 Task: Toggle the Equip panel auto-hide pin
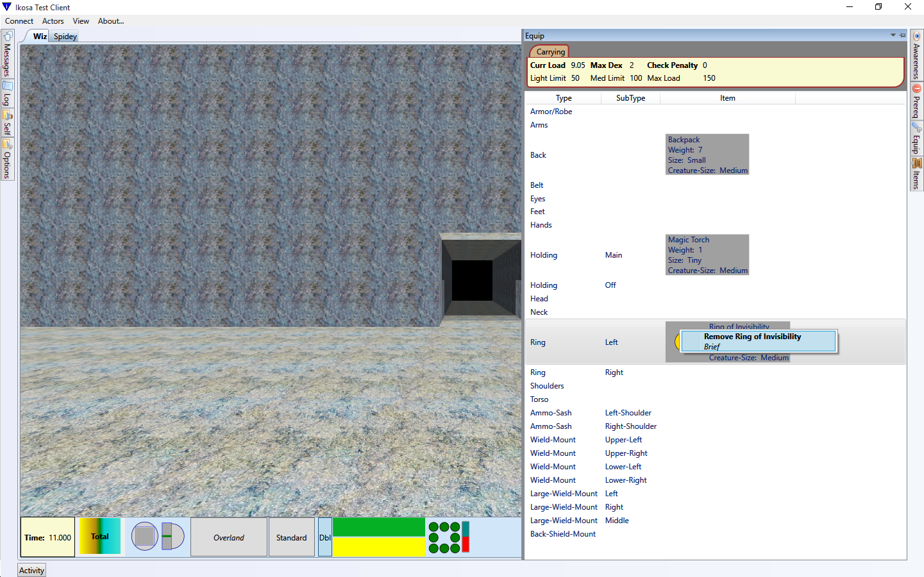(x=902, y=35)
